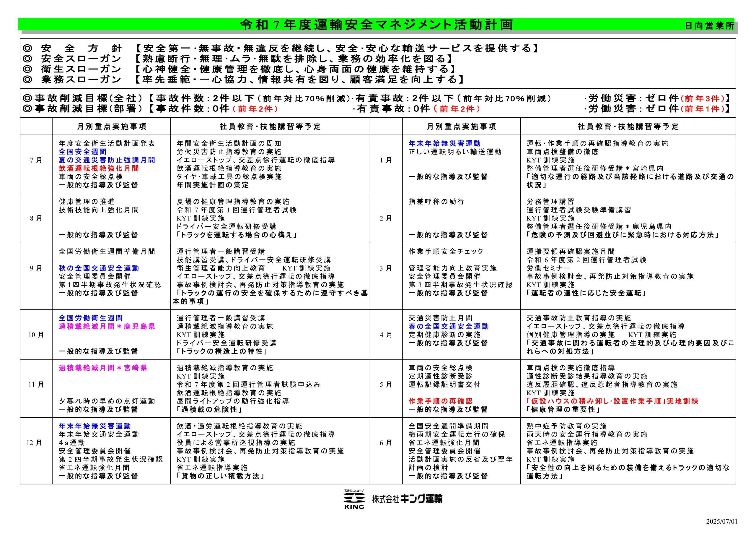Image resolution: width=756 pixels, height=535 pixels.
Task: Click the title 令和7年度運輸安全マネジメント活動計画
Action: [x=377, y=25]
